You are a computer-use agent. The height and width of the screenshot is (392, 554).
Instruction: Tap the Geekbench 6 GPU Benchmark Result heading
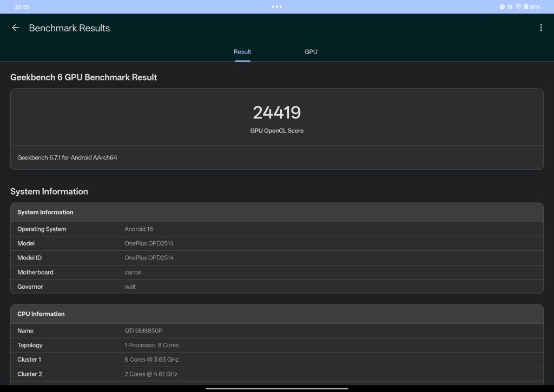click(x=83, y=77)
